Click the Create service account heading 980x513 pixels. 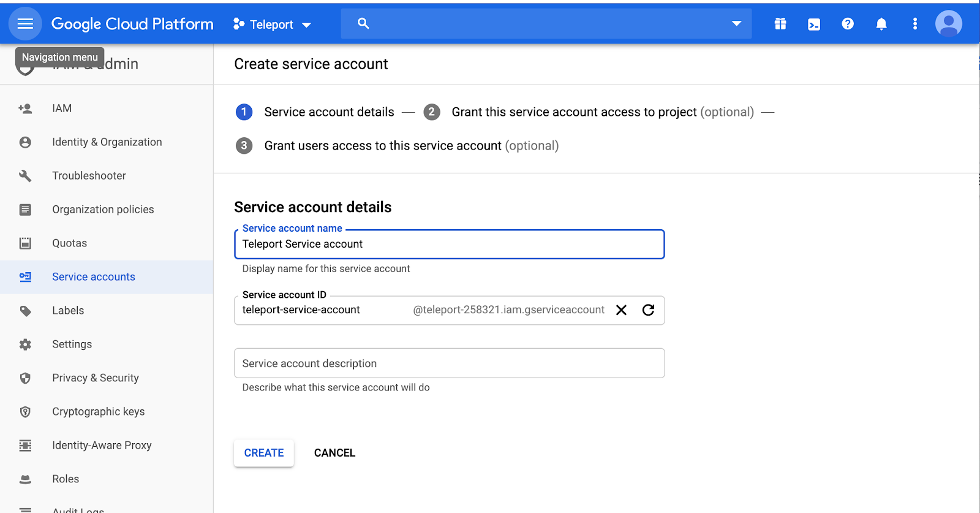311,64
